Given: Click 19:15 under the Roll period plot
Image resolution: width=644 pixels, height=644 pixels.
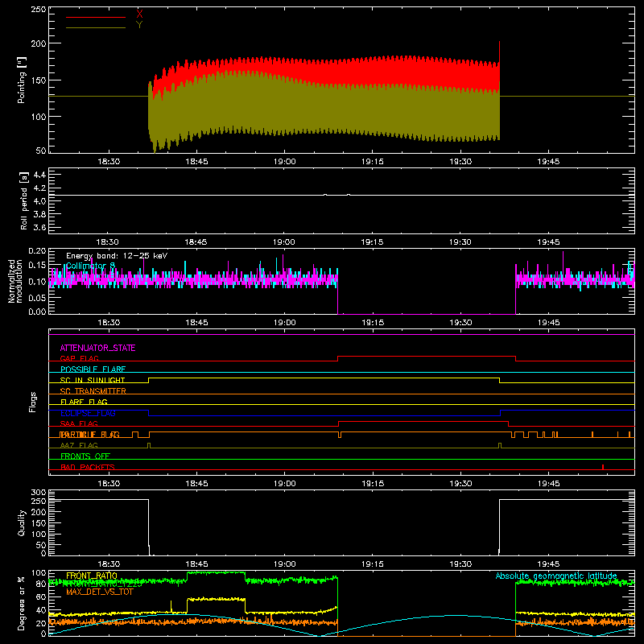Looking at the screenshot, I should pos(372,242).
